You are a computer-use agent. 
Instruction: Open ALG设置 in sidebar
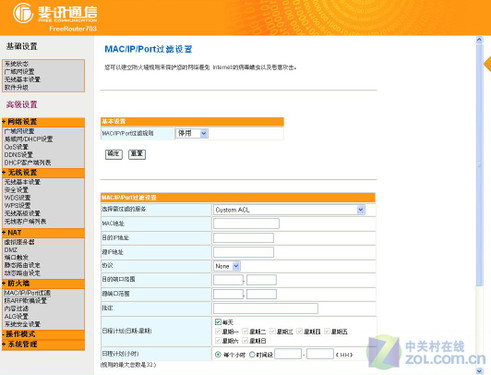pos(16,316)
